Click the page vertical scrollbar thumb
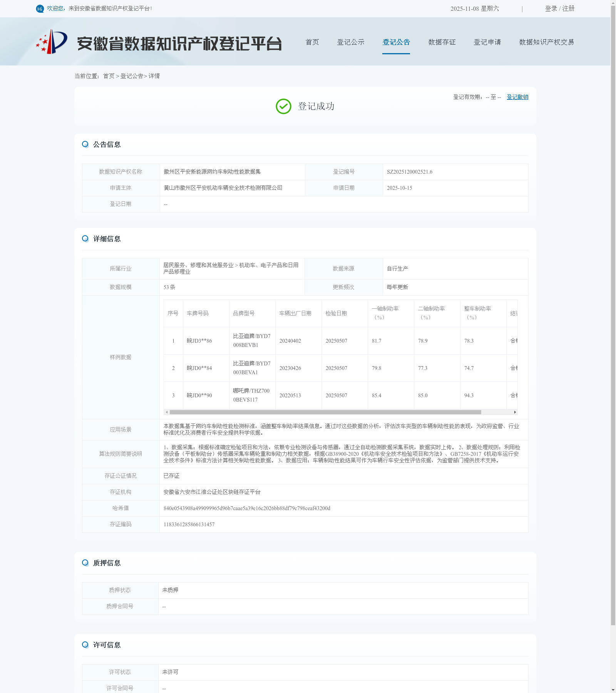The height and width of the screenshot is (693, 616). [x=613, y=316]
